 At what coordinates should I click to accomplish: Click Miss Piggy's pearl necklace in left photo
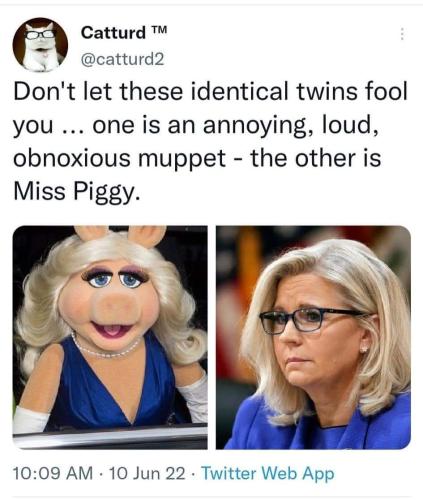(x=106, y=346)
